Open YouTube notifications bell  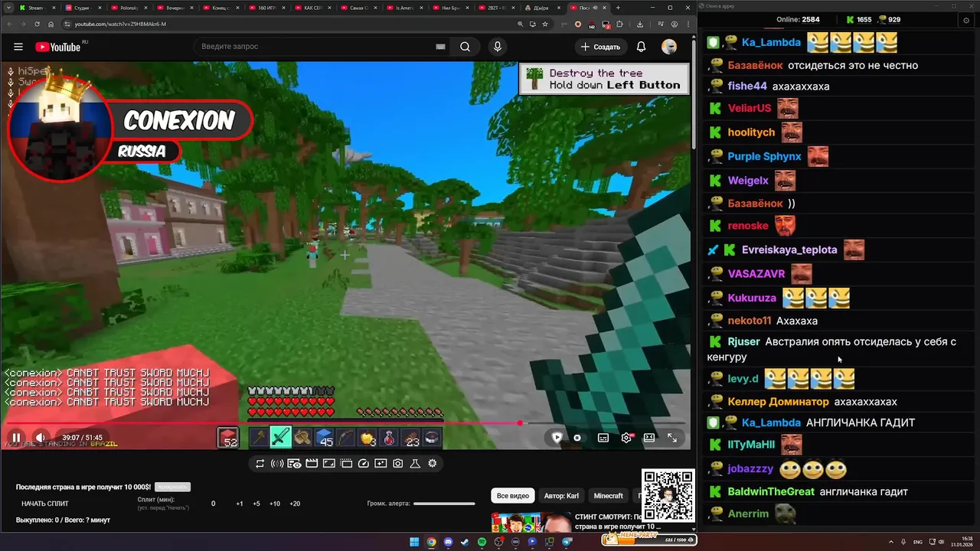pos(642,47)
